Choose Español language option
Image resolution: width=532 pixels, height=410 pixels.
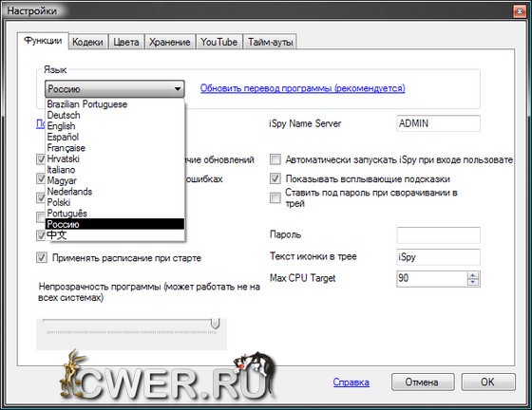(x=115, y=137)
